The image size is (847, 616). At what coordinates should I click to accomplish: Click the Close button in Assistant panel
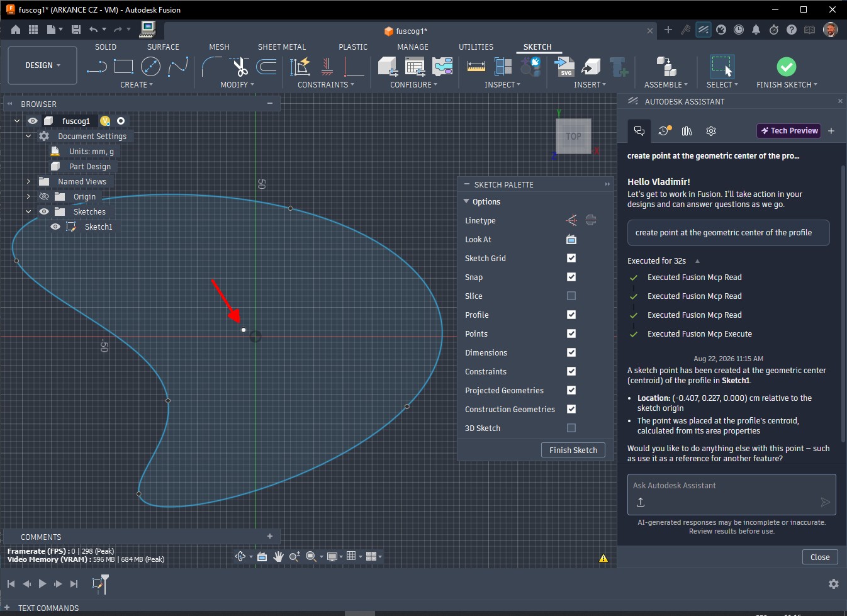pos(820,557)
